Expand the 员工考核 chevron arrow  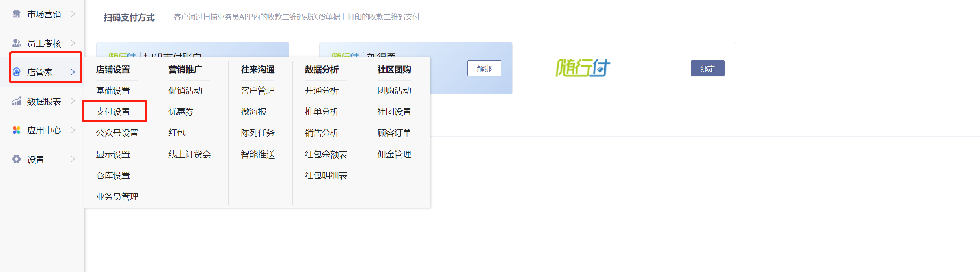coord(73,43)
